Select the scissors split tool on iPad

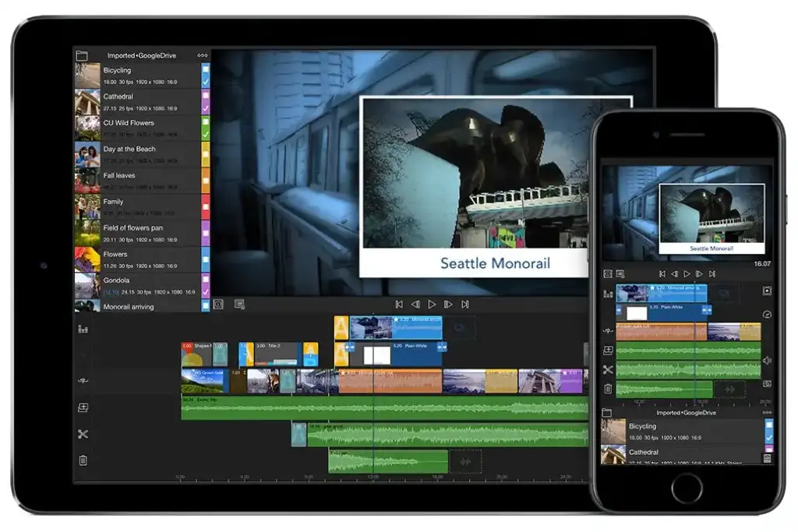coord(83,434)
